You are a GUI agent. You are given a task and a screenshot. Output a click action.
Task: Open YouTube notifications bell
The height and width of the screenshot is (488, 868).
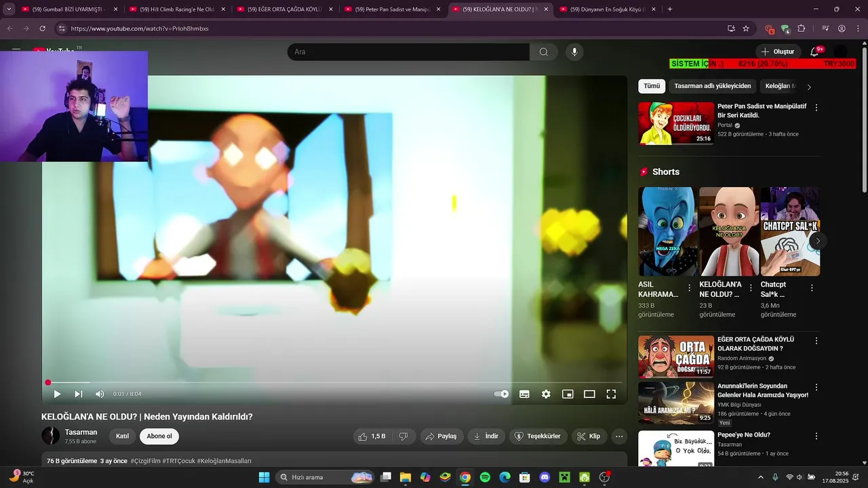[x=815, y=52]
